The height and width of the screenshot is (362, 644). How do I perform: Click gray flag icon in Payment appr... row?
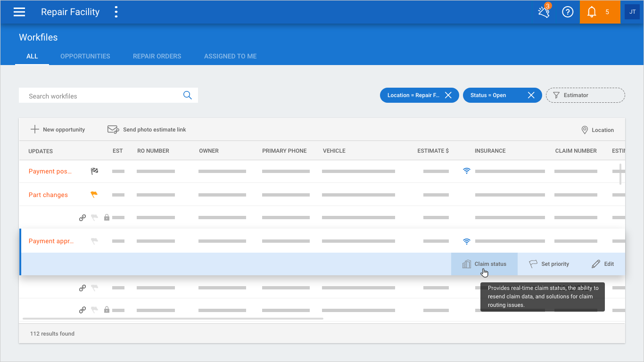coord(94,241)
